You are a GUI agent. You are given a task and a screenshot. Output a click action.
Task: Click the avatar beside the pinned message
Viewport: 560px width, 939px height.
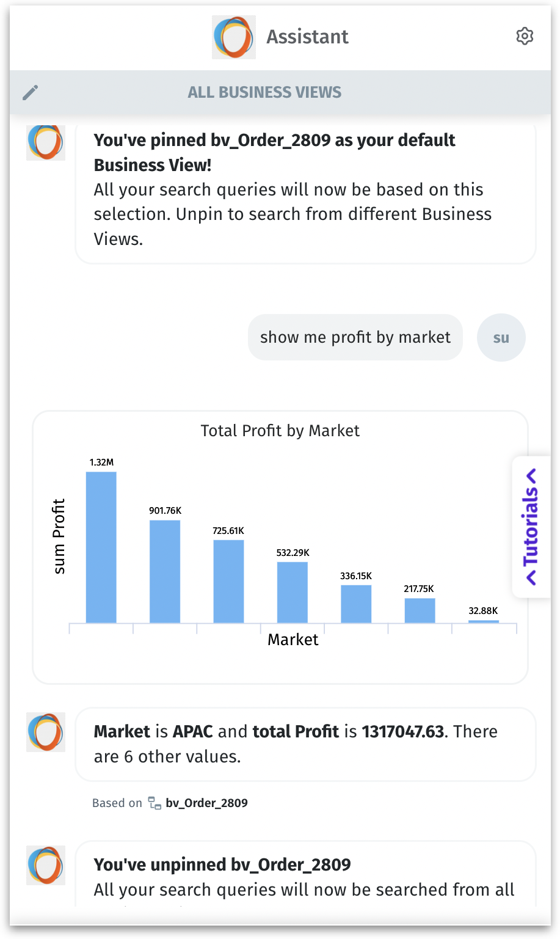46,142
